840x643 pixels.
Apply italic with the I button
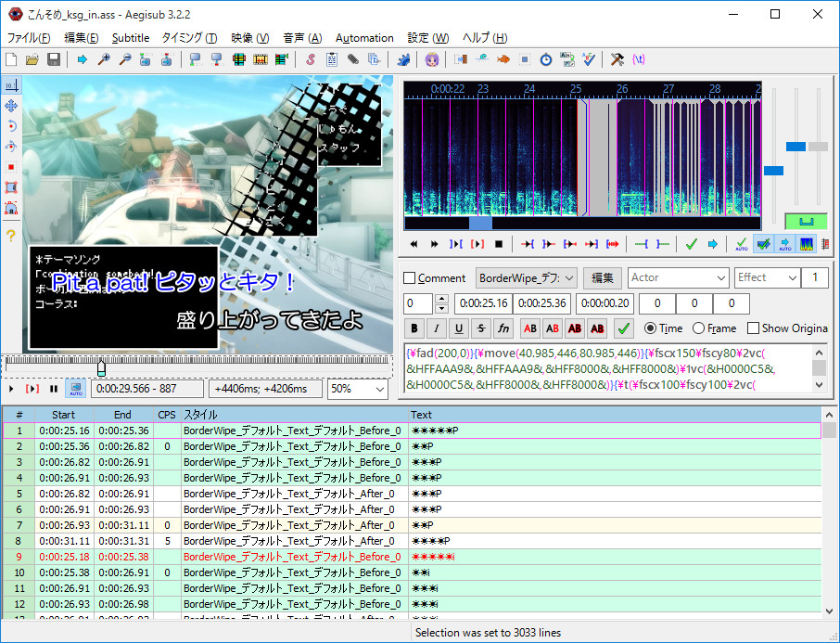pyautogui.click(x=436, y=328)
